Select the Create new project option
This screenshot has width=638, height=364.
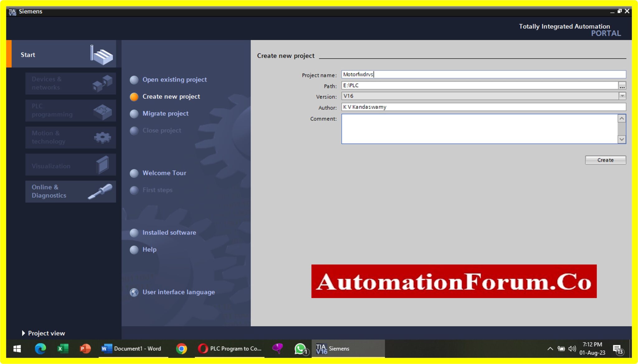pos(171,97)
